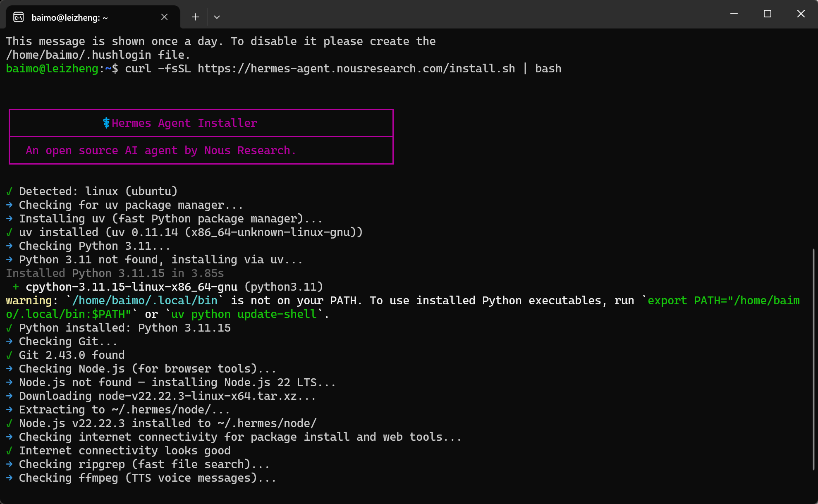Click the checkmark before 'uv installed'

[10, 232]
